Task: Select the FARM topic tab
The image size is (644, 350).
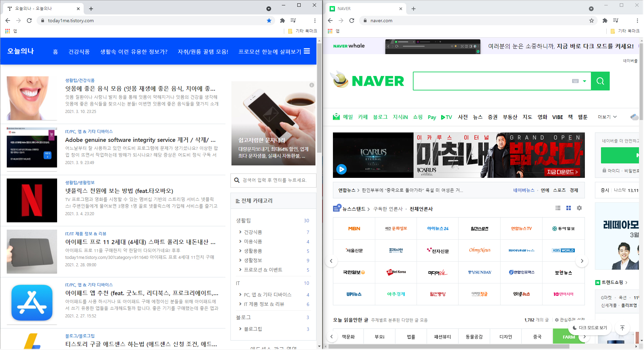Action: coord(569,337)
